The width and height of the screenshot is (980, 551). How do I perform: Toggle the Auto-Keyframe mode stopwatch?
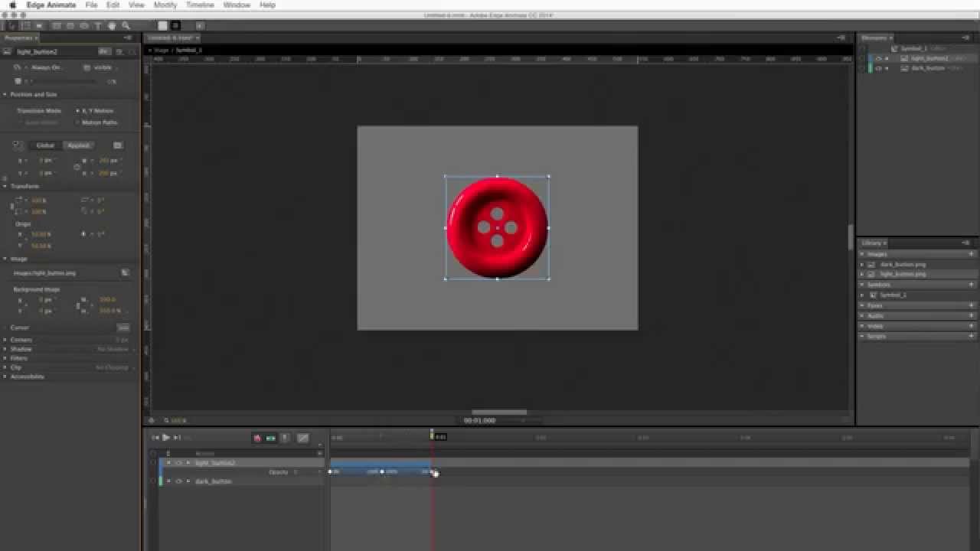point(257,438)
